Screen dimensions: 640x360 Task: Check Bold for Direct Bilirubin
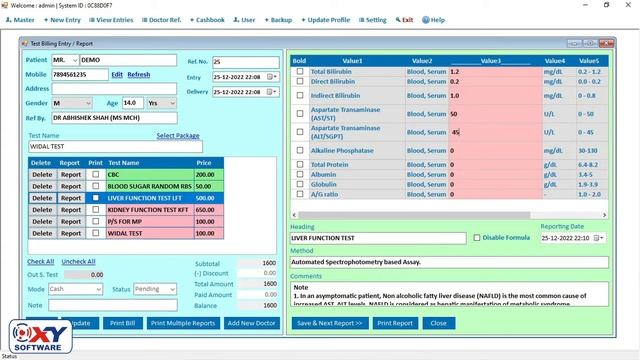point(300,81)
